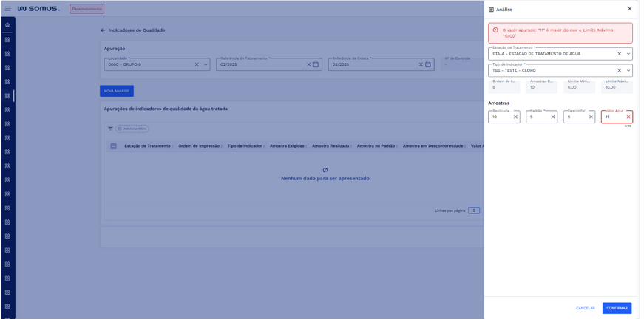The image size is (644, 322).
Task: Expand the Localidade dropdown
Action: click(206, 64)
